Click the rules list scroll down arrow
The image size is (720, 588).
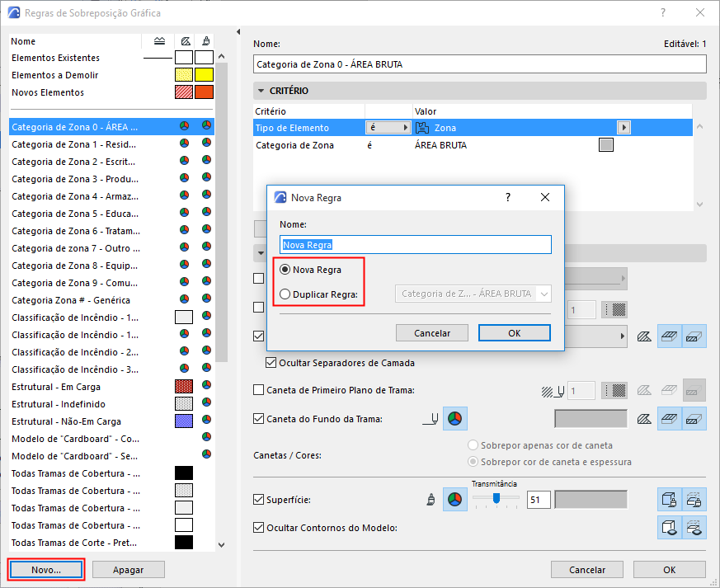tap(221, 545)
